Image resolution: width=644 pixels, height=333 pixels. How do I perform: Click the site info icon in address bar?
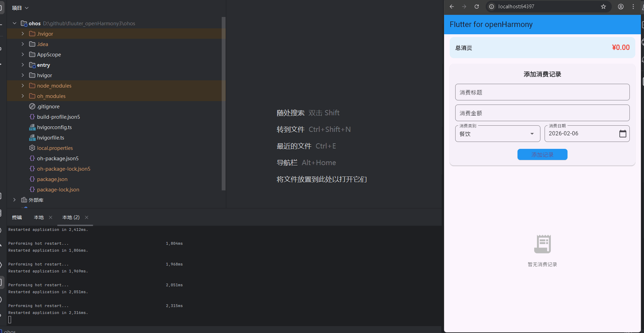[x=491, y=7]
